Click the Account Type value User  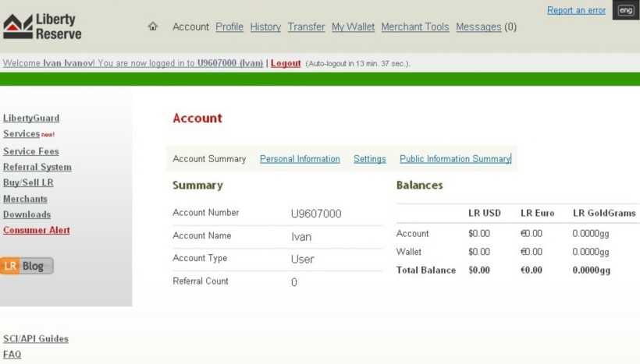pyautogui.click(x=303, y=260)
